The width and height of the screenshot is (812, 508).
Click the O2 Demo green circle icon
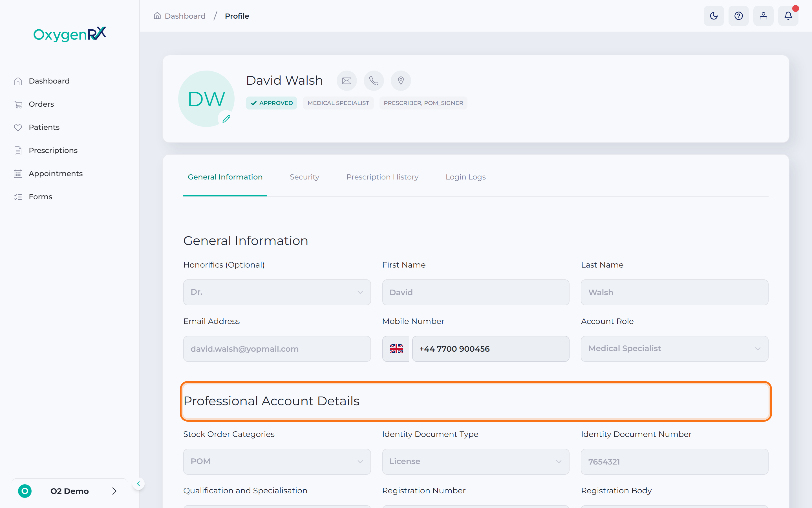click(25, 491)
